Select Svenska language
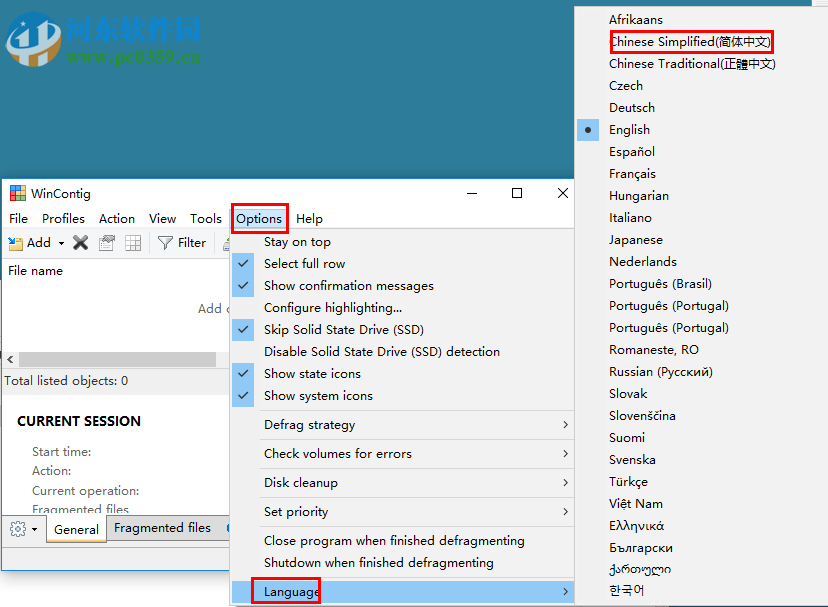 [x=632, y=460]
